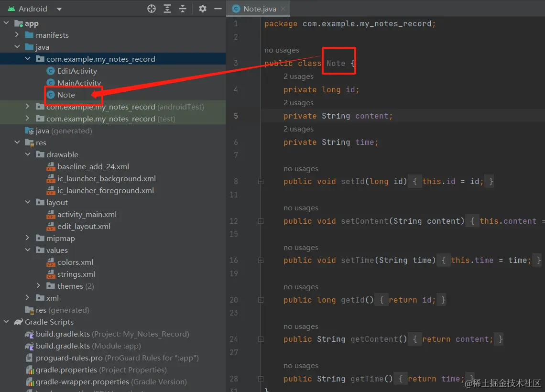Click the Collapse All toolbar icon
Image resolution: width=545 pixels, height=392 pixels.
coord(183,9)
